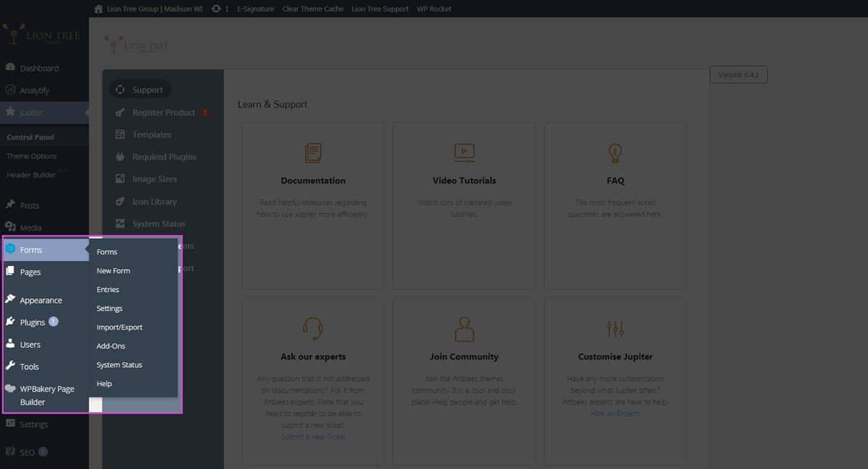
Task: Open the FAQ lightbulb card
Action: [616, 206]
